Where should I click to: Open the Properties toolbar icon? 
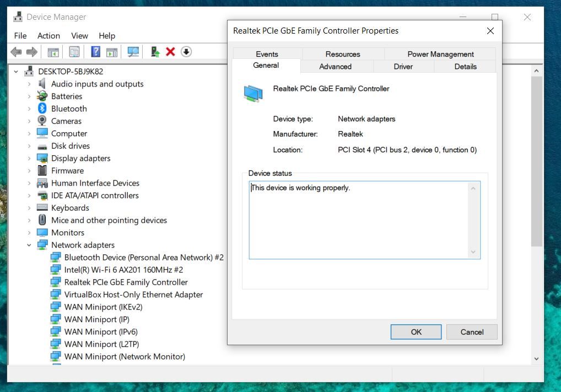pos(74,52)
